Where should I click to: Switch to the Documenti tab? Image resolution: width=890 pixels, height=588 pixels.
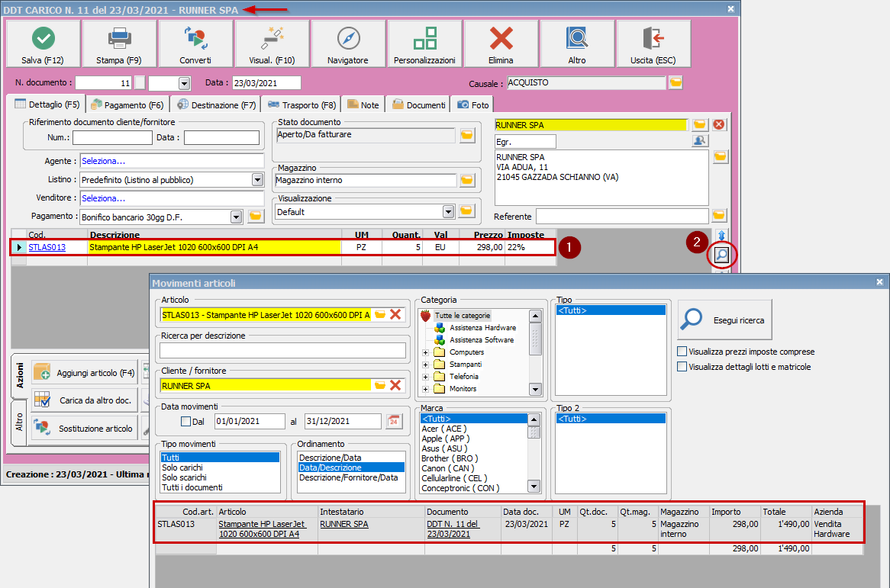[x=419, y=105]
